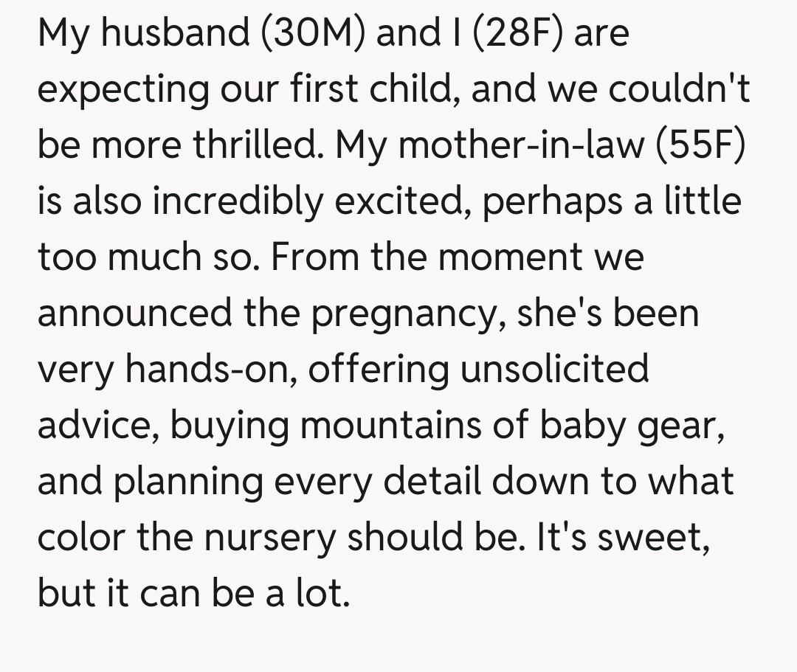Click the word "perhaps"

[x=555, y=201]
